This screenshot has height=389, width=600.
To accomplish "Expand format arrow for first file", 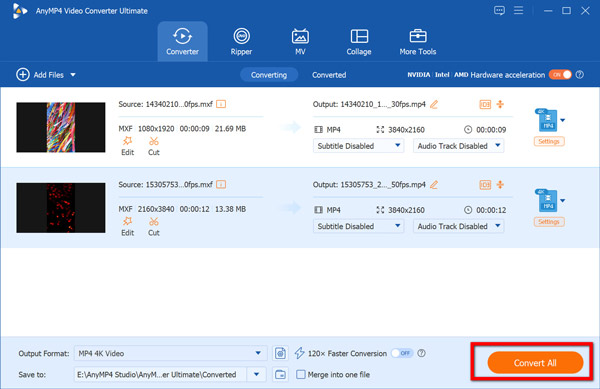I will tap(562, 120).
